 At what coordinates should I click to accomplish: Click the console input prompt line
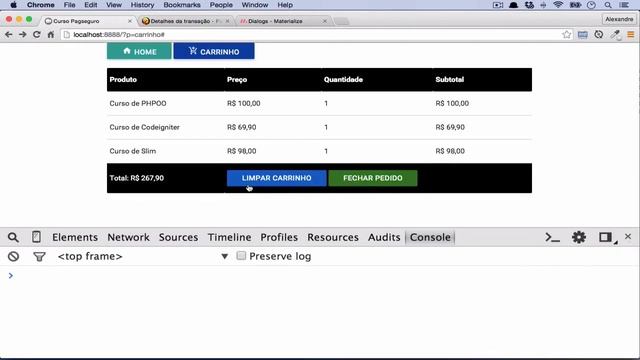320,276
